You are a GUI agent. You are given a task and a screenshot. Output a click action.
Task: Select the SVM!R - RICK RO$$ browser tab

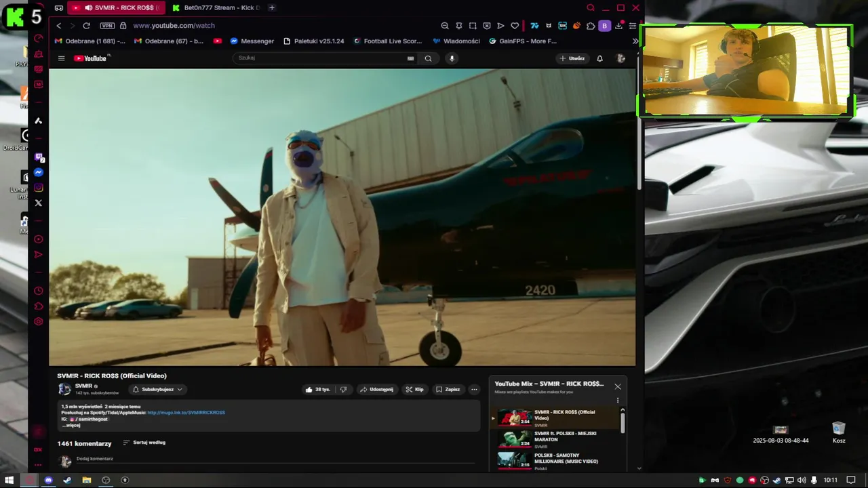pos(116,7)
